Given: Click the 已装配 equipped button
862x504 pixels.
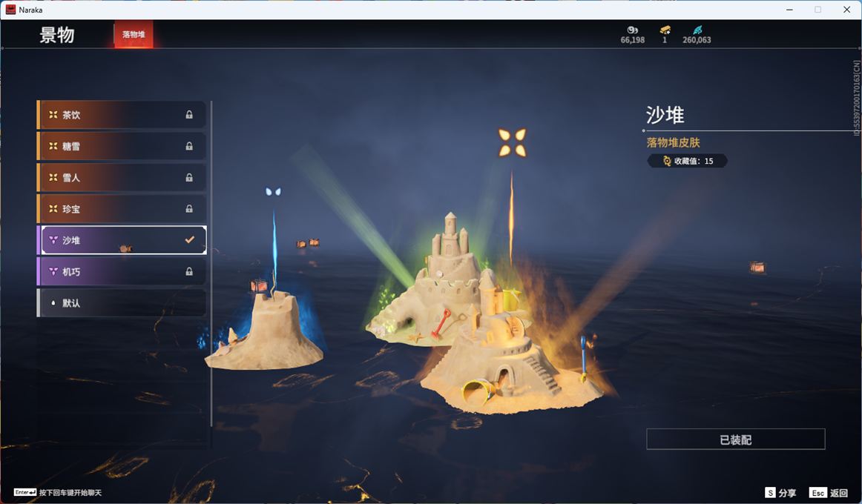Looking at the screenshot, I should coord(736,440).
